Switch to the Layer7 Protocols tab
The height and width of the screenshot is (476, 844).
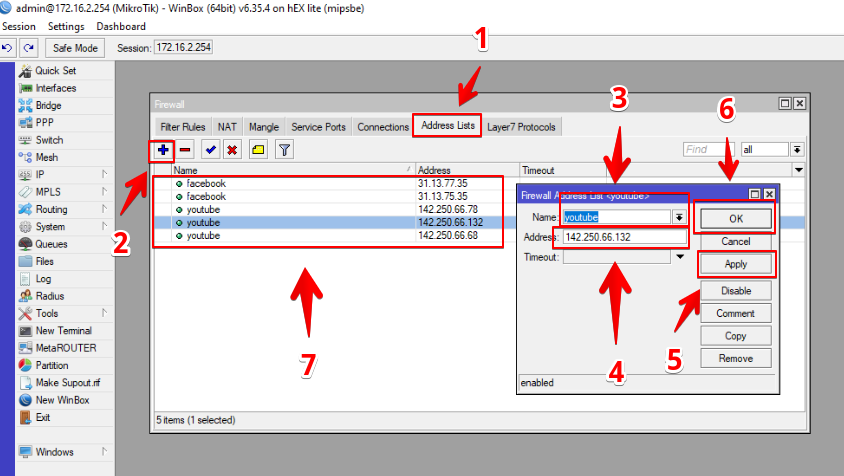[x=521, y=127]
